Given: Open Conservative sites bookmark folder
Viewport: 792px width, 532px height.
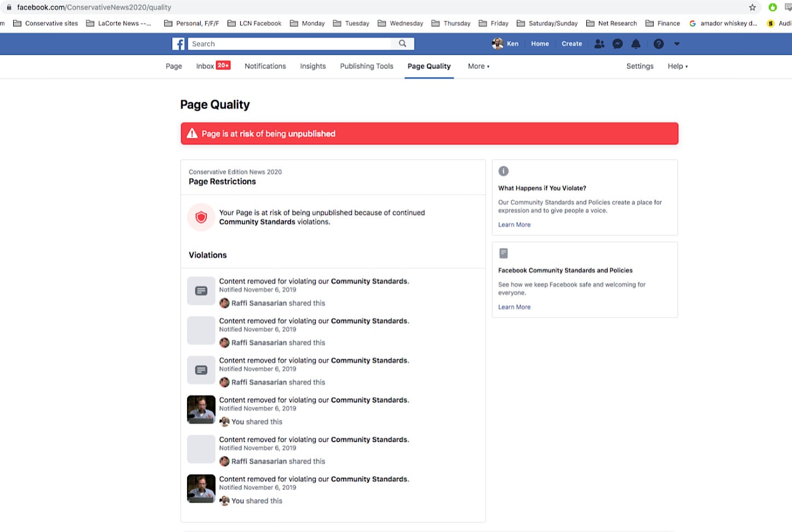Looking at the screenshot, I should click(45, 24).
